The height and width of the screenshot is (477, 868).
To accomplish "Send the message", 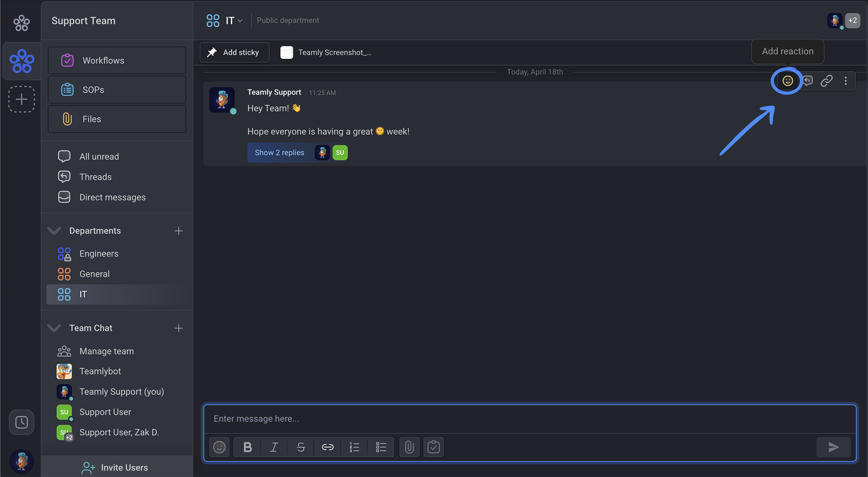I will tap(833, 447).
